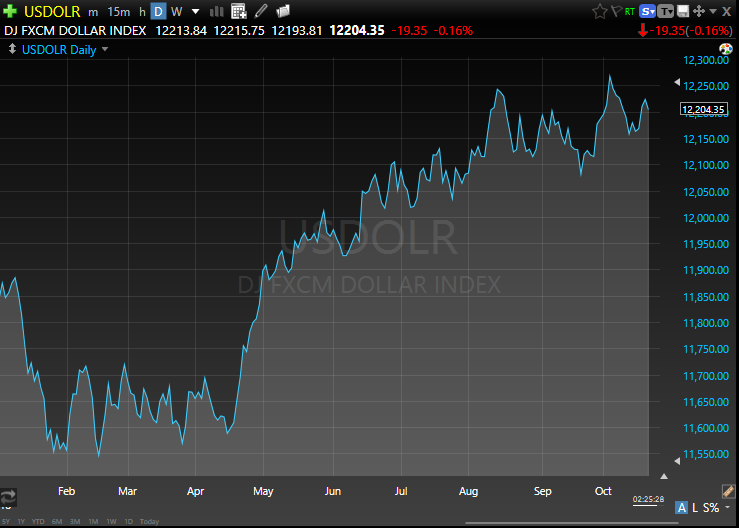This screenshot has width=739, height=528.
Task: Switch the scale to S% mode
Action: coord(711,508)
